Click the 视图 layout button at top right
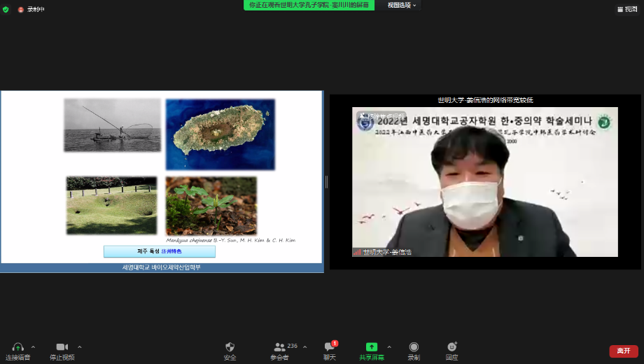 coord(626,9)
